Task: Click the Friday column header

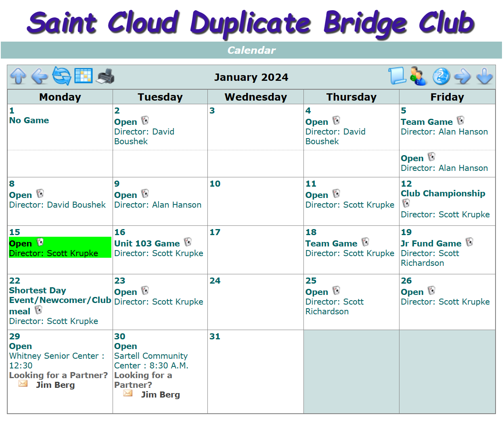Action: (x=447, y=97)
